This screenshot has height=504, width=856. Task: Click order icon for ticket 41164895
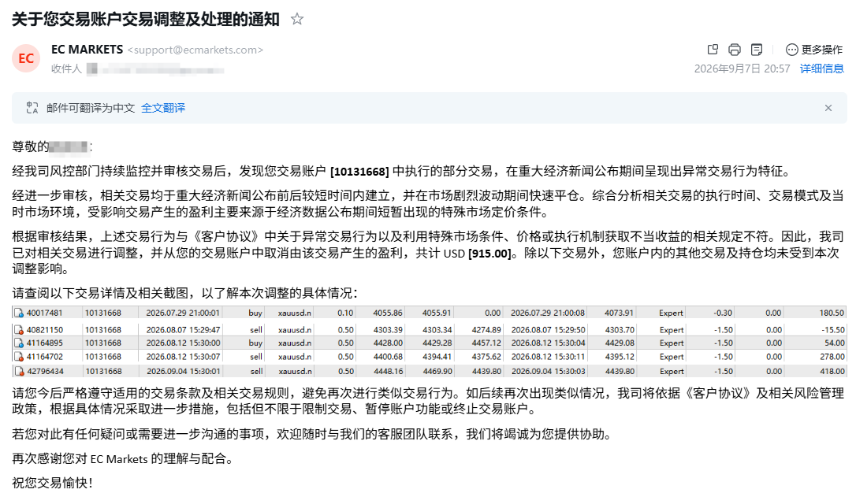[x=19, y=343]
